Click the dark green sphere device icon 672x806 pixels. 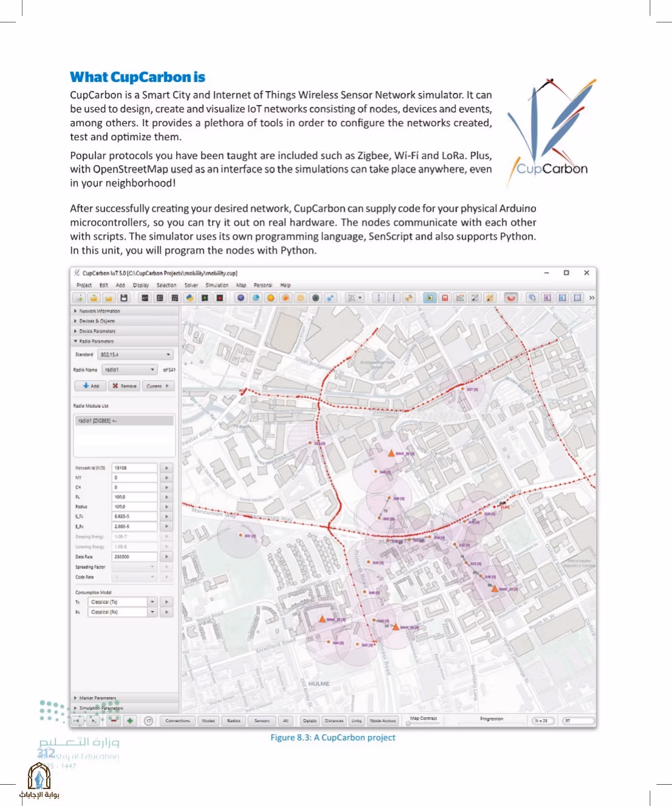point(316,298)
